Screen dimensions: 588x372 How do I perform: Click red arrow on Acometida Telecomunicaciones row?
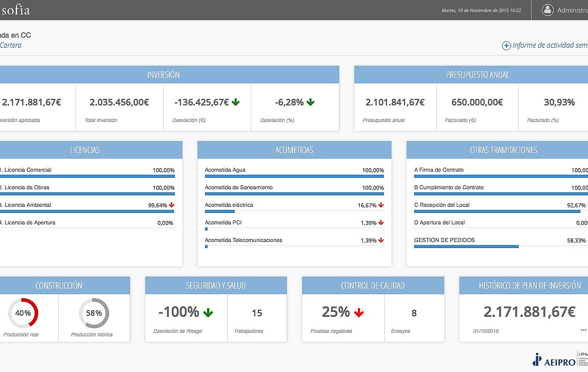(x=381, y=240)
